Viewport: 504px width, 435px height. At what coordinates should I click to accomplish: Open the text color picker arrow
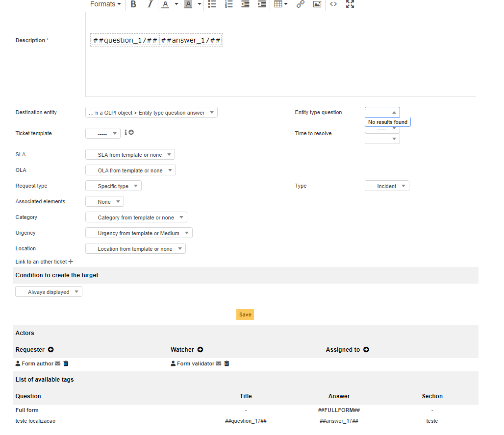coord(176,4)
